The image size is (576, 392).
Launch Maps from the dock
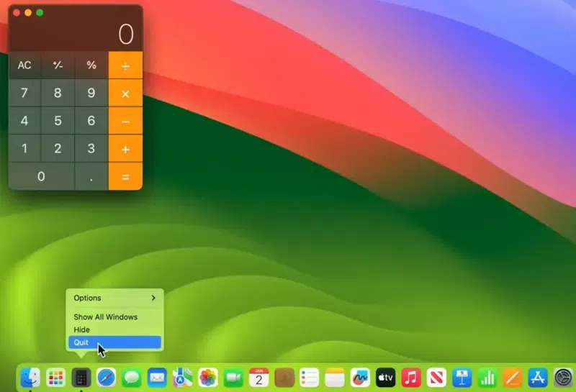pos(182,378)
